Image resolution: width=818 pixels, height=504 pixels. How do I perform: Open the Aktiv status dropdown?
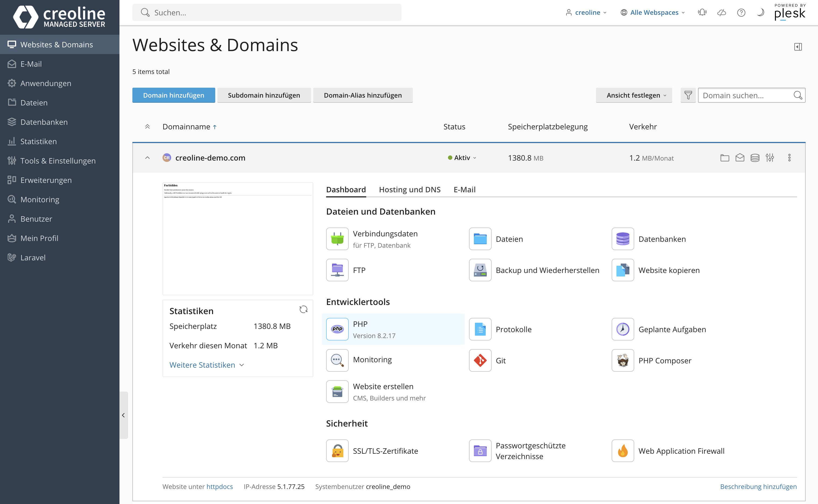tap(462, 158)
